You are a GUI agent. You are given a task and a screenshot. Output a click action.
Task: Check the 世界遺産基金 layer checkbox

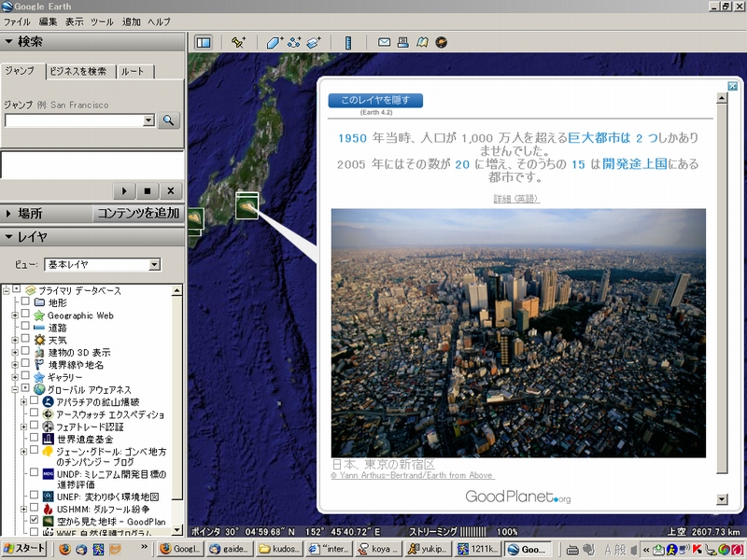click(x=35, y=438)
